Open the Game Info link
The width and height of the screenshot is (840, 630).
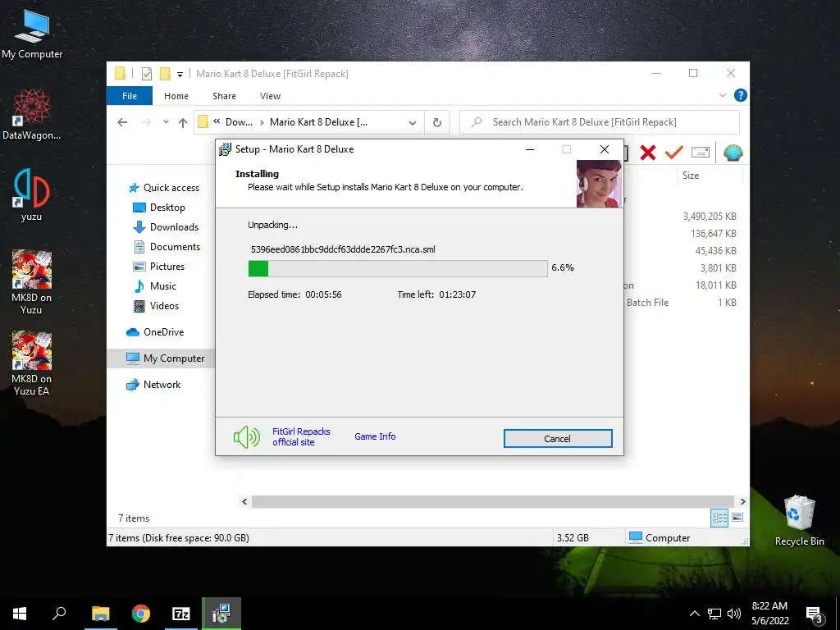[x=375, y=436]
